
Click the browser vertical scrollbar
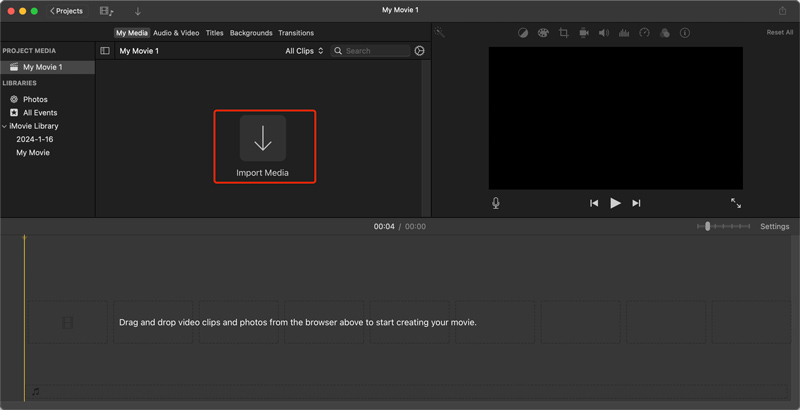424,139
